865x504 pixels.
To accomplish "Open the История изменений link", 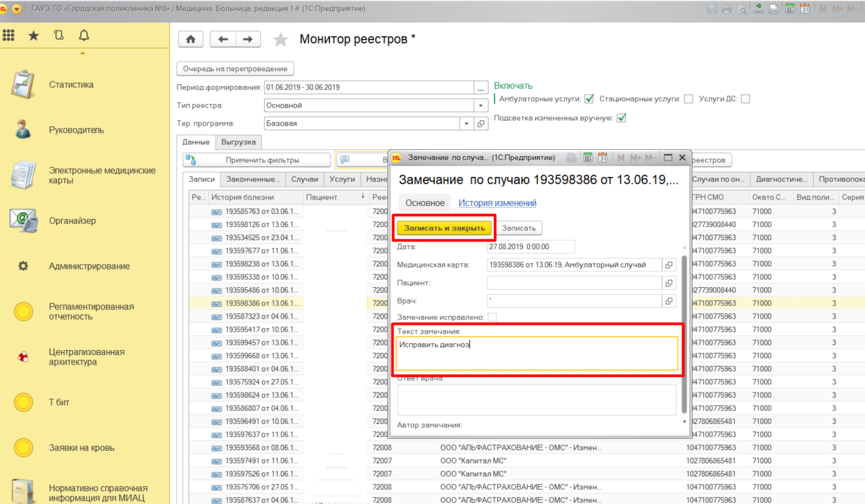I will pos(498,203).
